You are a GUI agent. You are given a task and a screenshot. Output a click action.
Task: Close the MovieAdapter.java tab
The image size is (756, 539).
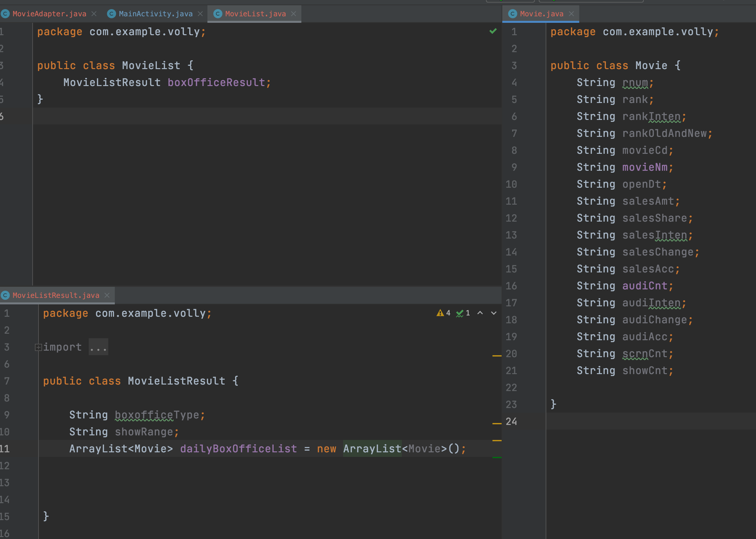[x=94, y=14]
